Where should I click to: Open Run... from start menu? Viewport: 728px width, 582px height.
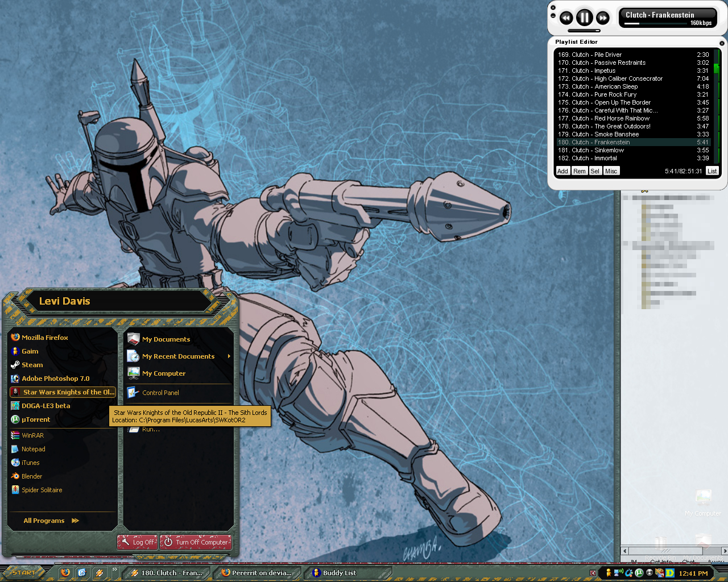click(179, 429)
